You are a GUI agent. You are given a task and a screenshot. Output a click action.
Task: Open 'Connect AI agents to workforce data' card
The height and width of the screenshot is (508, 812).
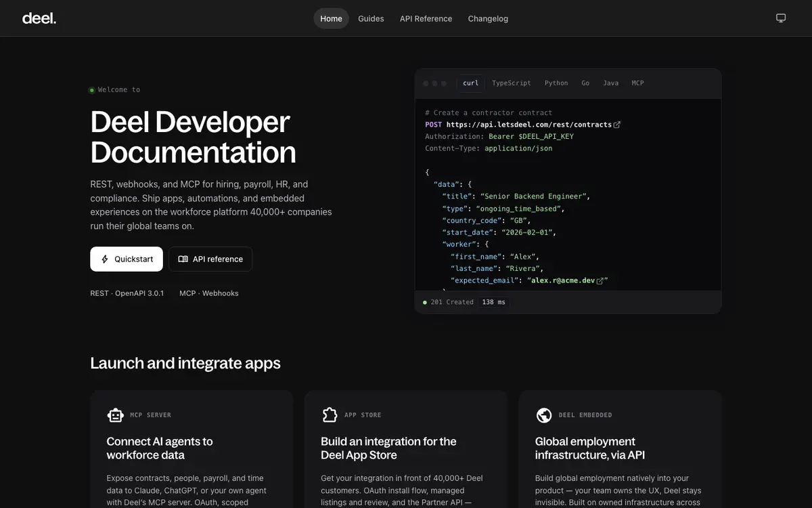[191, 449]
